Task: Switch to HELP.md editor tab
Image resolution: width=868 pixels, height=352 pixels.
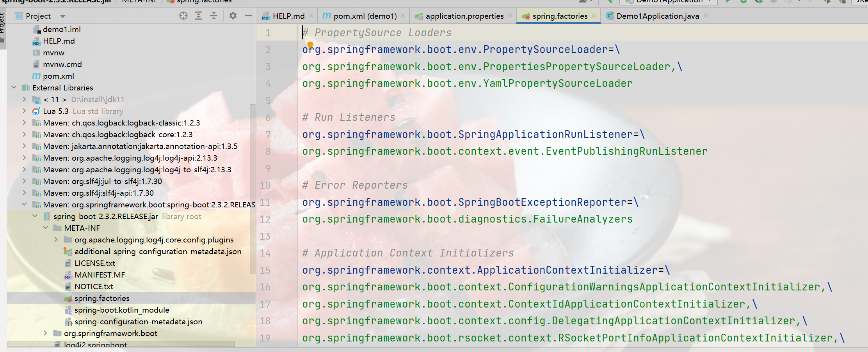Action: pyautogui.click(x=288, y=16)
